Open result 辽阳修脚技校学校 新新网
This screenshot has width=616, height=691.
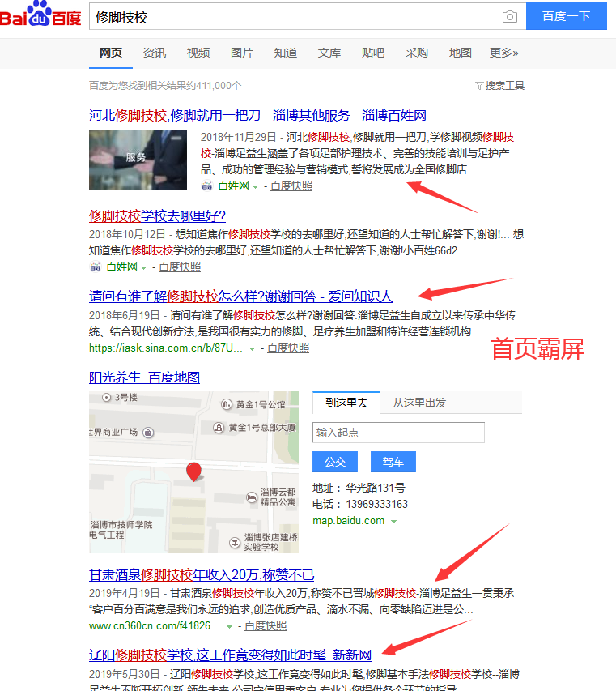pyautogui.click(x=230, y=655)
